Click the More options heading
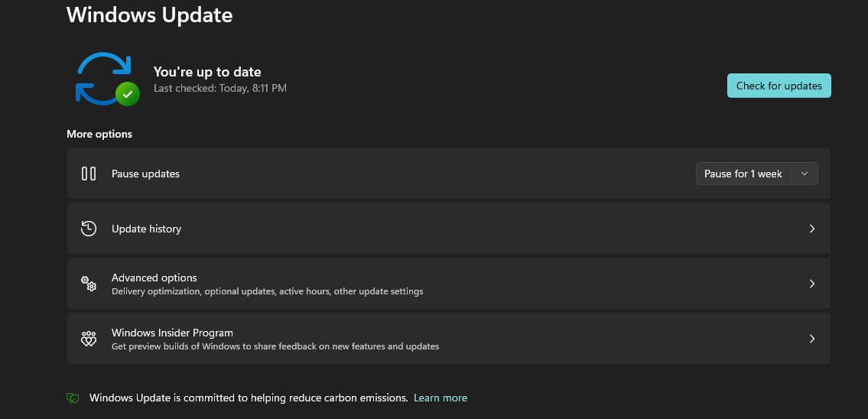This screenshot has height=419, width=868. click(x=99, y=134)
